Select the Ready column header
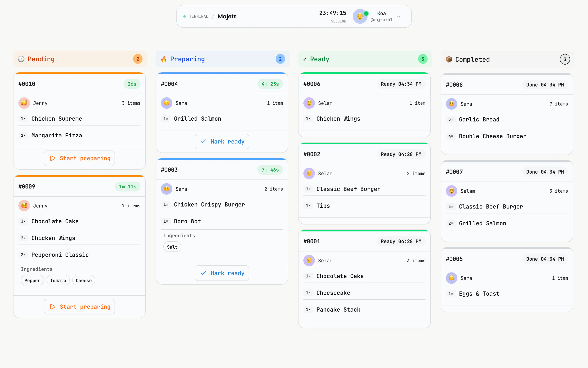The width and height of the screenshot is (588, 368). [x=365, y=59]
